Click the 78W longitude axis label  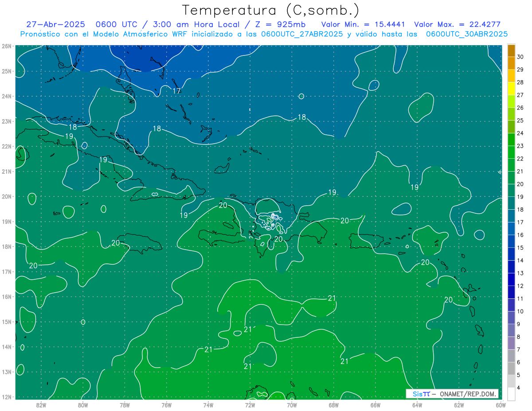(x=125, y=404)
